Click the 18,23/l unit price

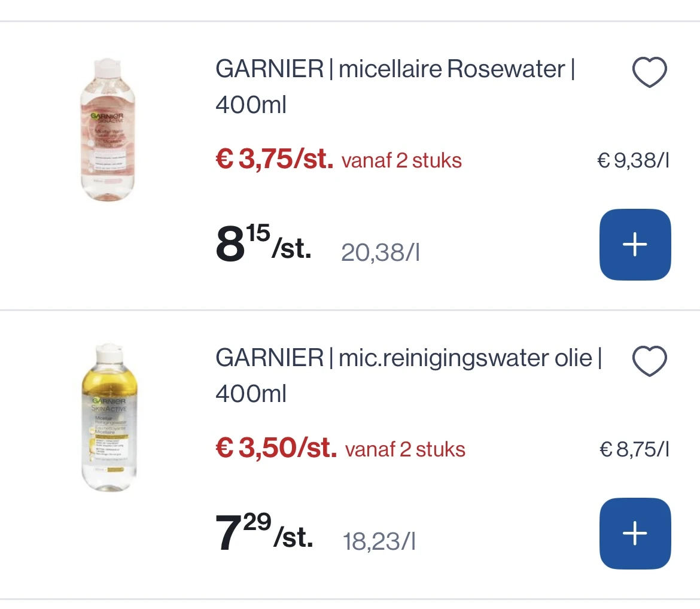(x=379, y=541)
